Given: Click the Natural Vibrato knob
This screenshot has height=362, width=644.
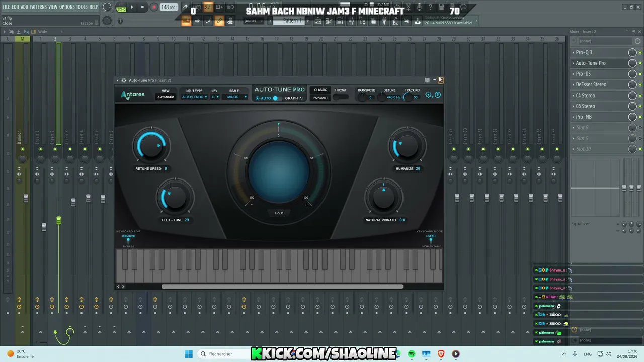Looking at the screenshot, I should [x=384, y=198].
